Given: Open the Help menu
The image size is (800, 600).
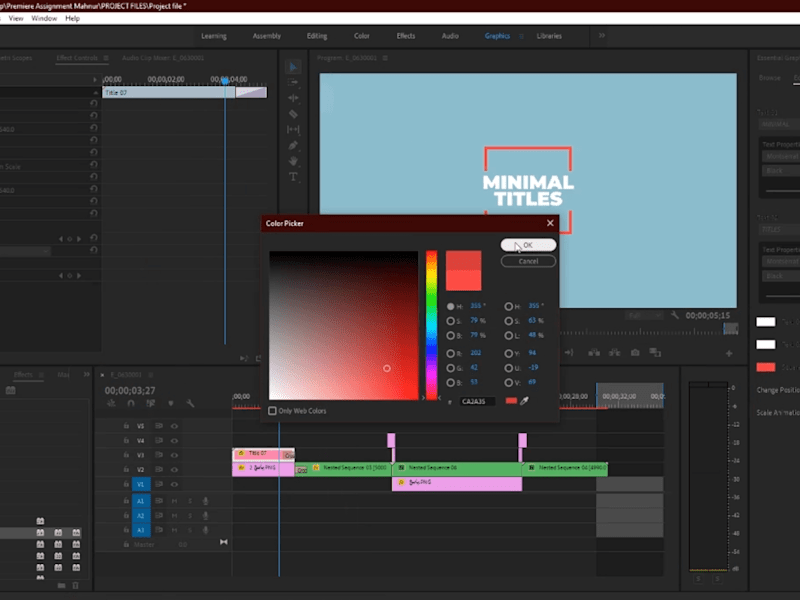Looking at the screenshot, I should [x=72, y=18].
